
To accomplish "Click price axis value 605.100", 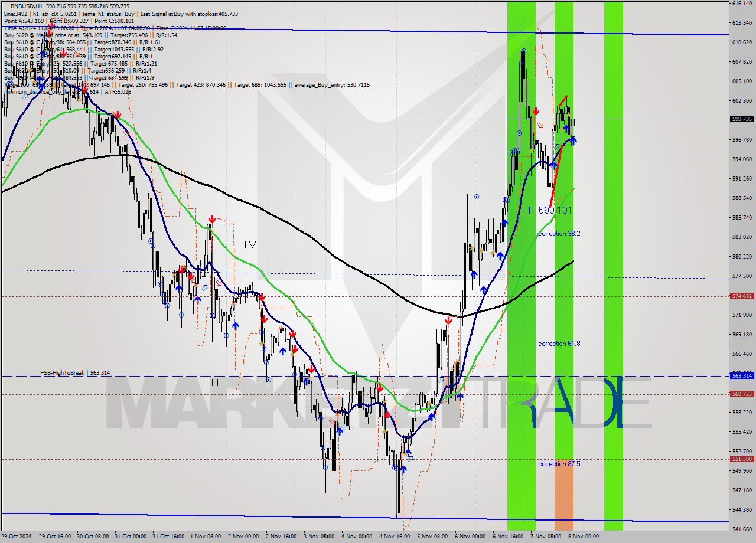I will click(742, 81).
